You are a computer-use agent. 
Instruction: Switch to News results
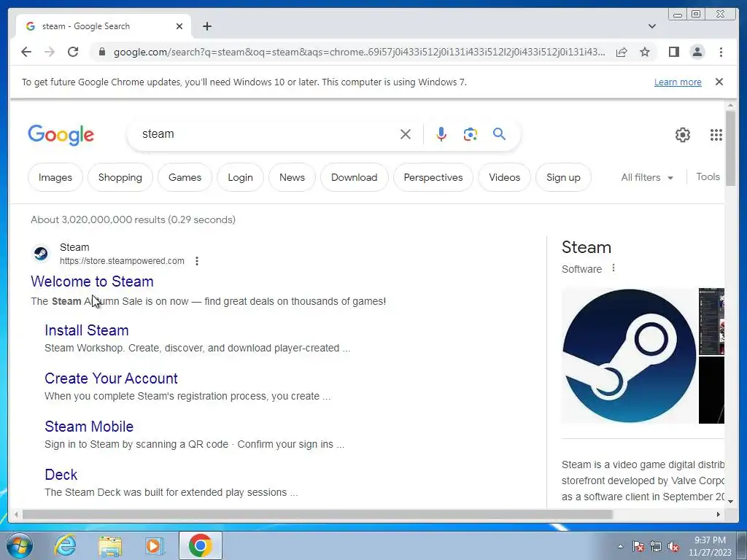(292, 177)
